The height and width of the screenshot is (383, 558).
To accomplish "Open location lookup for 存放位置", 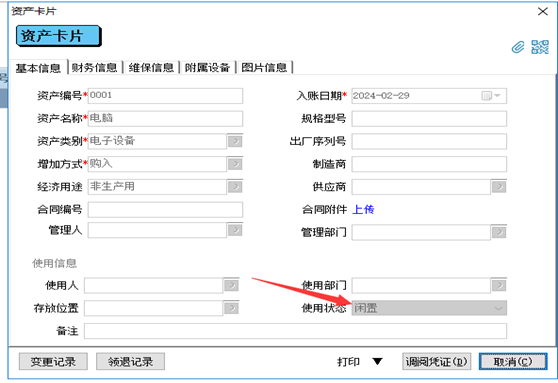I will click(231, 308).
